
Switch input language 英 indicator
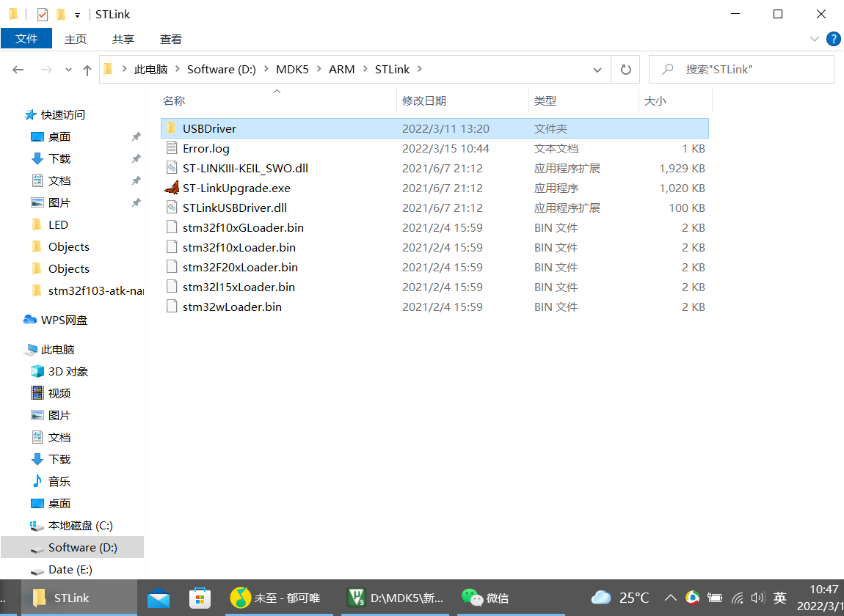click(779, 598)
